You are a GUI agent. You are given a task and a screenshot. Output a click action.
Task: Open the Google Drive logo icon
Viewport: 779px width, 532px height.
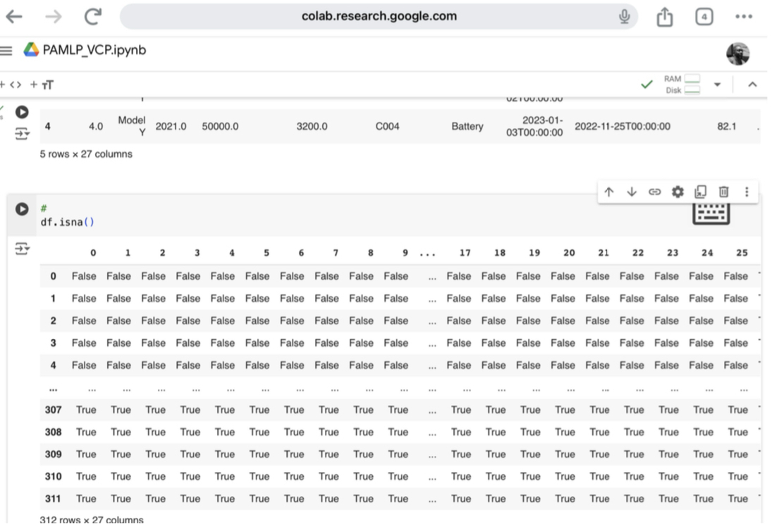click(x=31, y=50)
